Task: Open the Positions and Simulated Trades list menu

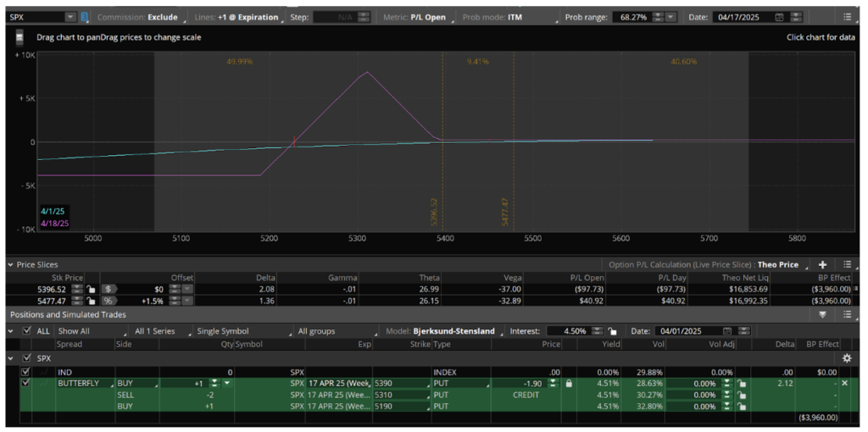Action: (848, 314)
